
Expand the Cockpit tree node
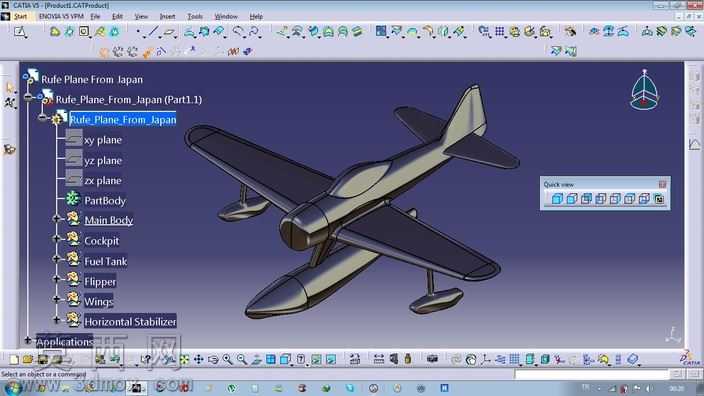click(56, 239)
